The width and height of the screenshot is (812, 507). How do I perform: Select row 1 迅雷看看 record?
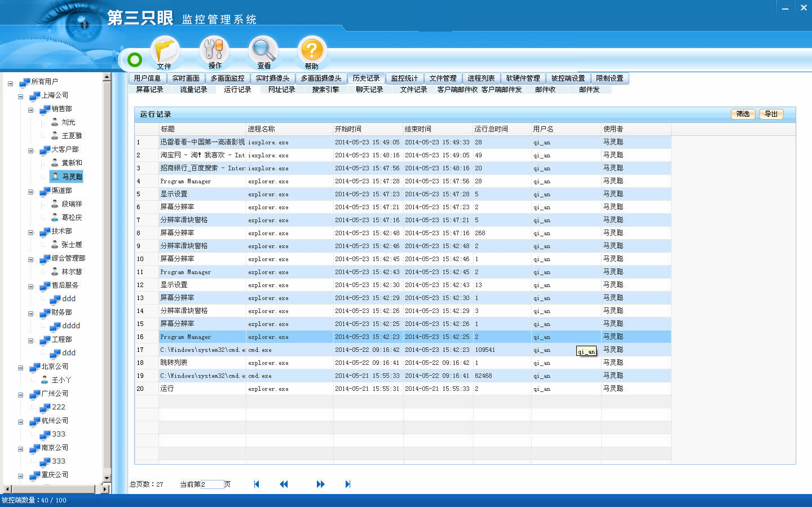[403, 142]
